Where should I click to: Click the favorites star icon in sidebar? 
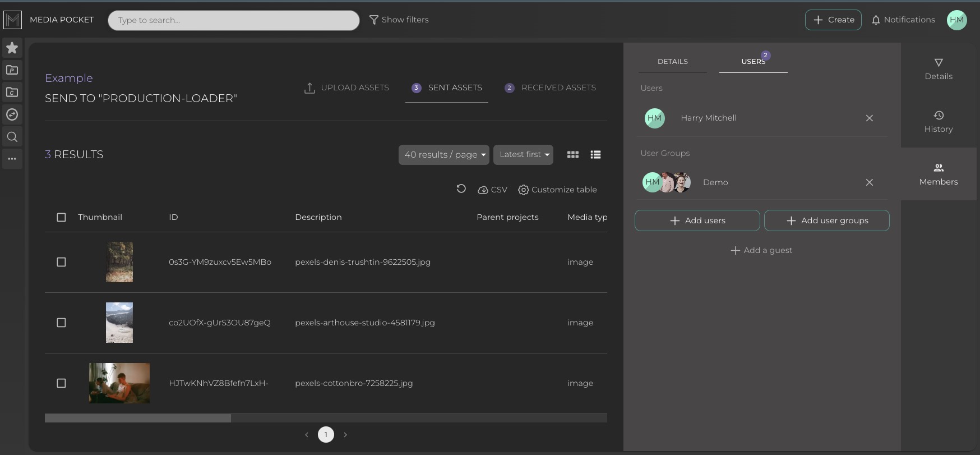point(12,48)
